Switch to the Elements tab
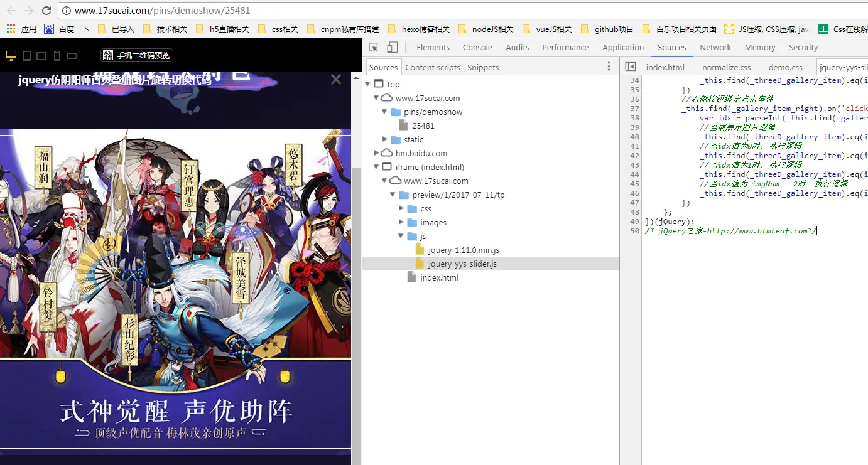Screen dimensions: 868x465 433,47
